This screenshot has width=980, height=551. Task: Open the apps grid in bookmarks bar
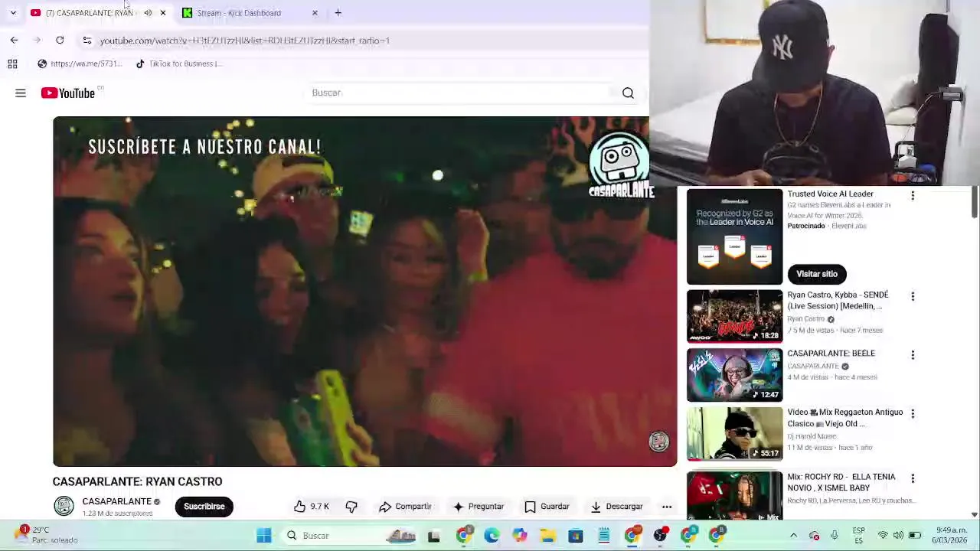tap(12, 64)
